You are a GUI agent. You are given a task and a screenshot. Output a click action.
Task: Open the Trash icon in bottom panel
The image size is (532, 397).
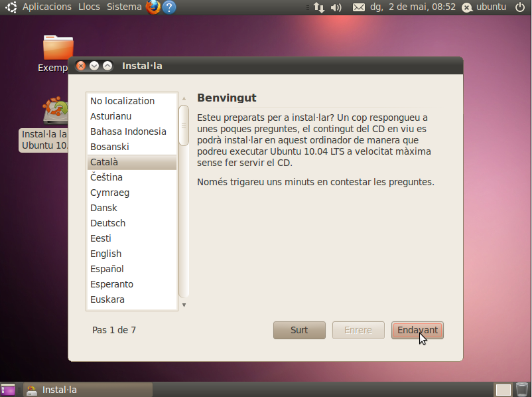coord(522,390)
